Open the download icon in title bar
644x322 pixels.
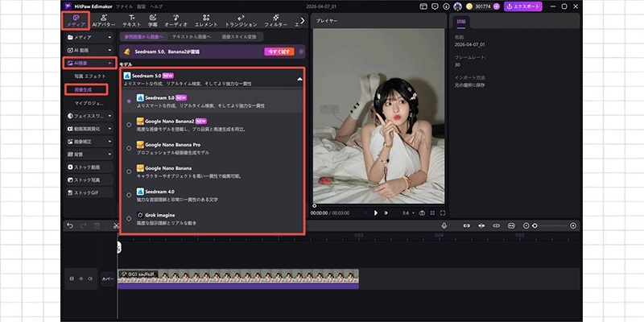coord(447,6)
